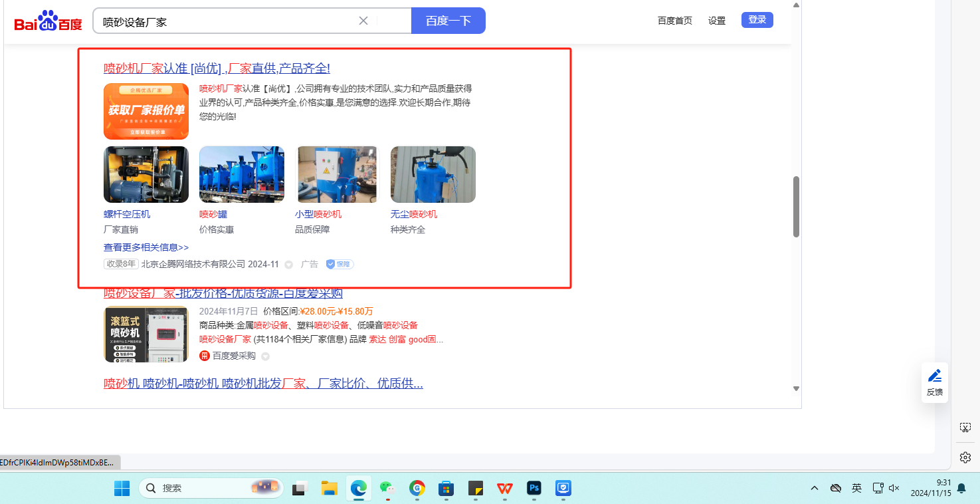Click the red 百度爱采购 source icon
The height and width of the screenshot is (504, 980).
click(205, 356)
